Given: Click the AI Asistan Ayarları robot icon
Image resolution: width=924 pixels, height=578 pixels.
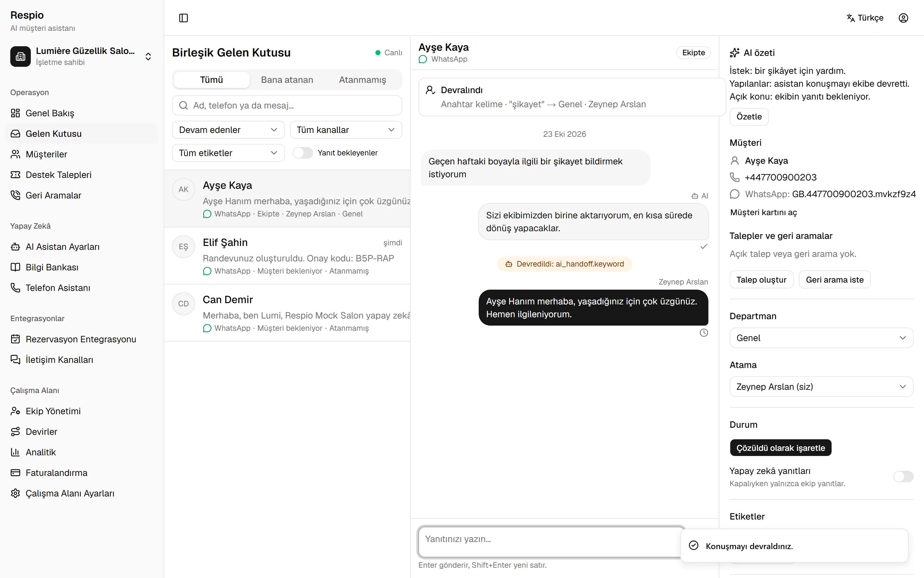Looking at the screenshot, I should pyautogui.click(x=15, y=247).
